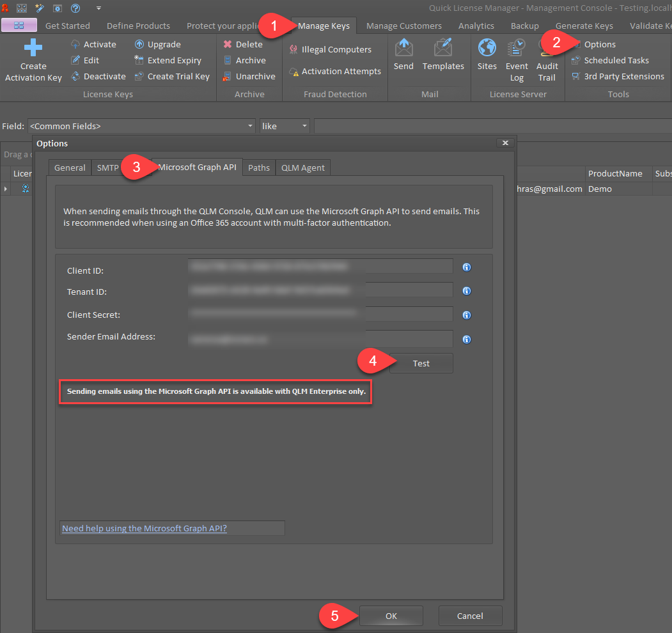Click the Tenant ID input field
Viewport: 672px width, 633px height.
[320, 290]
